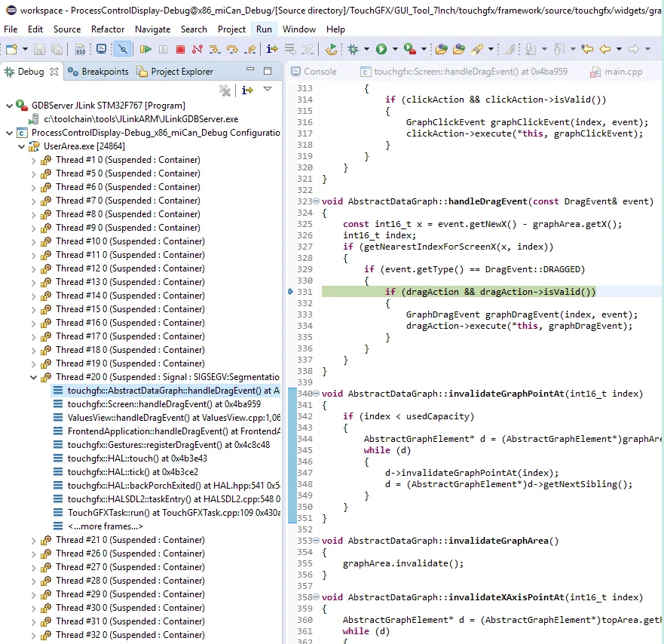Switch to the Console tab
This screenshot has height=644, width=664.
(x=314, y=72)
